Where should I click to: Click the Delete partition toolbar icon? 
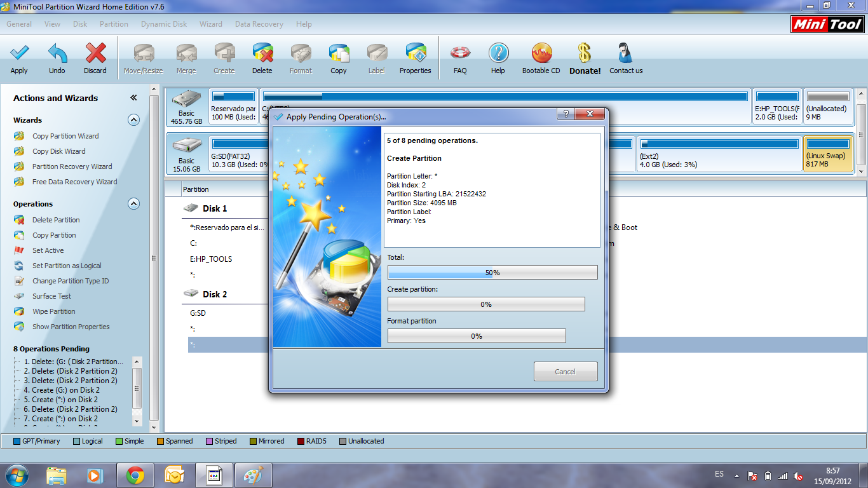tap(262, 53)
